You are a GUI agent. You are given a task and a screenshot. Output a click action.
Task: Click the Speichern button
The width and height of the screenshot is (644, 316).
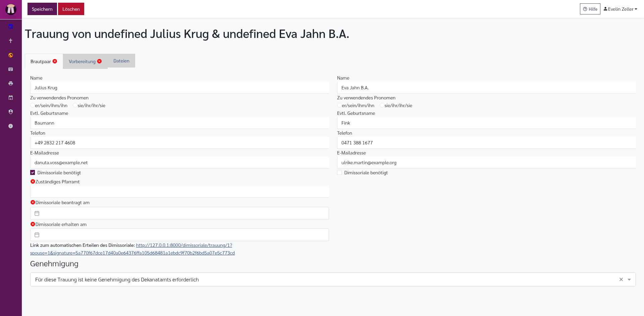click(x=42, y=9)
